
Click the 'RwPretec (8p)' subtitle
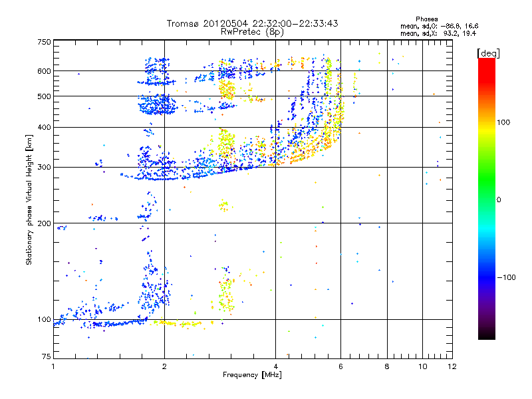252,32
